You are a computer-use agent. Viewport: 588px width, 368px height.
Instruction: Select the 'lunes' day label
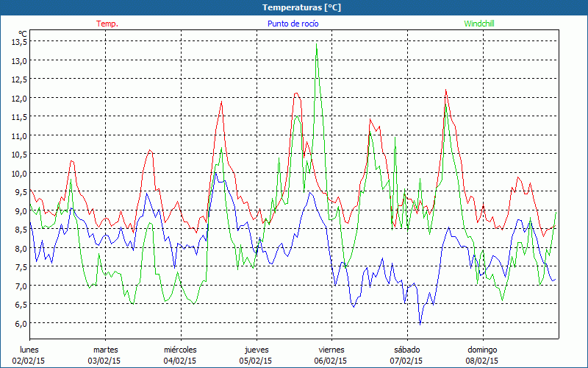(29, 350)
